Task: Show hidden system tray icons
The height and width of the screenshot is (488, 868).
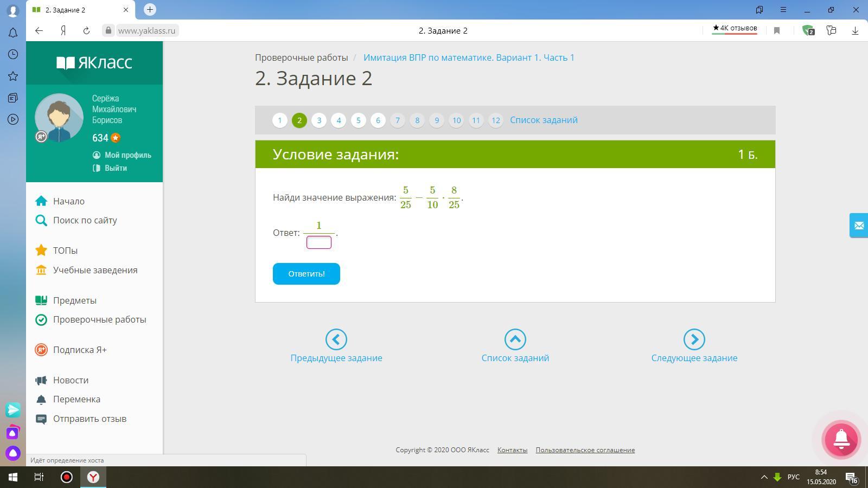Action: (764, 477)
